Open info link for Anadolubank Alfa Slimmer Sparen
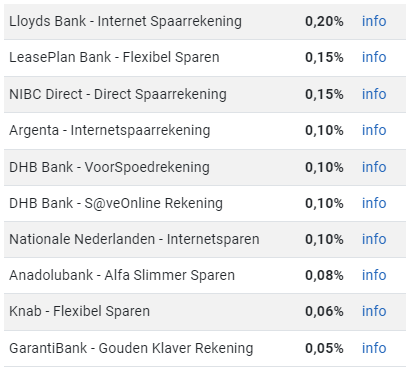This screenshot has height=371, width=406. point(374,275)
